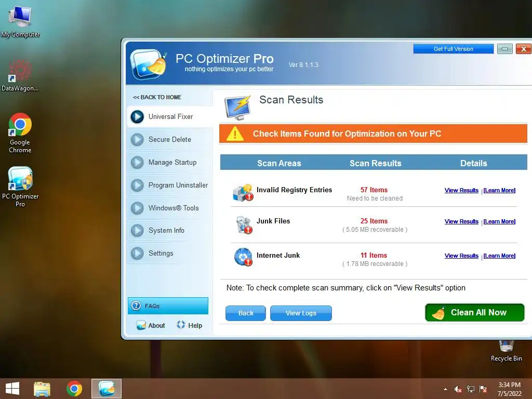Click PC Optimizer Pro taskbar button

(x=107, y=389)
